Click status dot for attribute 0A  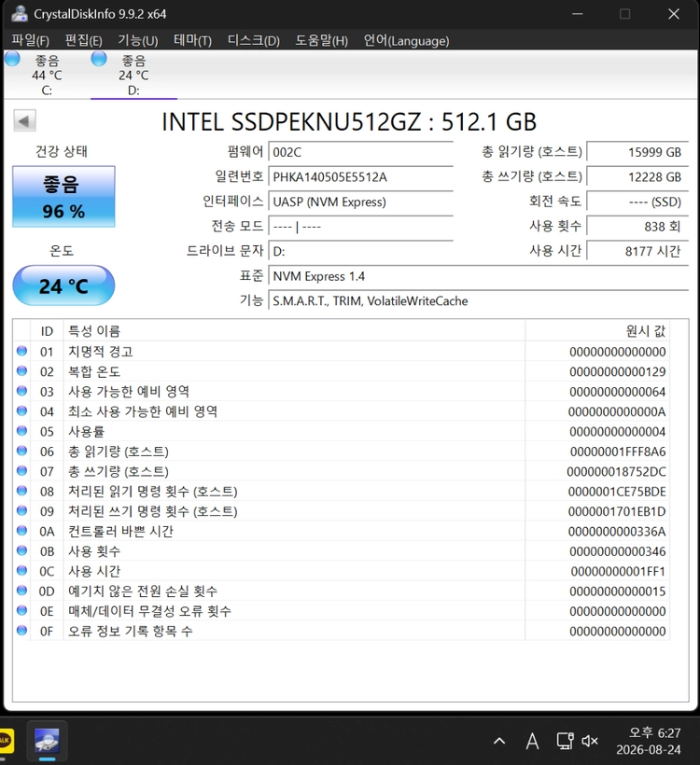click(21, 530)
